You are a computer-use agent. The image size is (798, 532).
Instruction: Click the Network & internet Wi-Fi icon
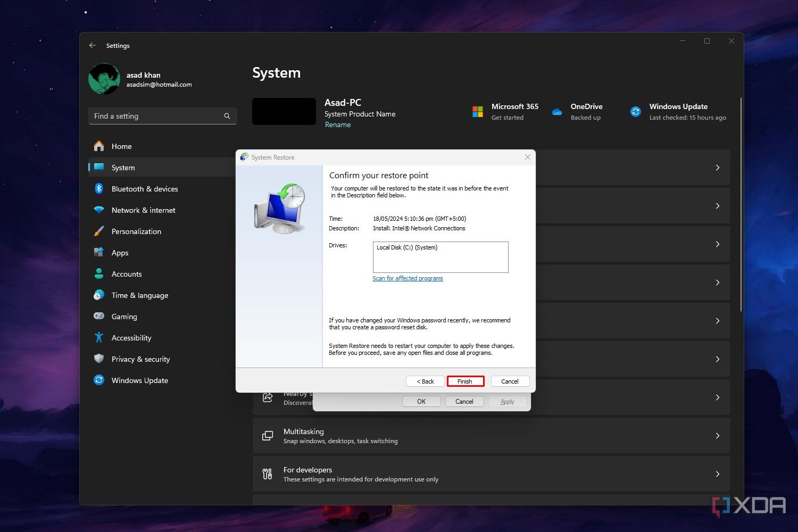point(99,210)
